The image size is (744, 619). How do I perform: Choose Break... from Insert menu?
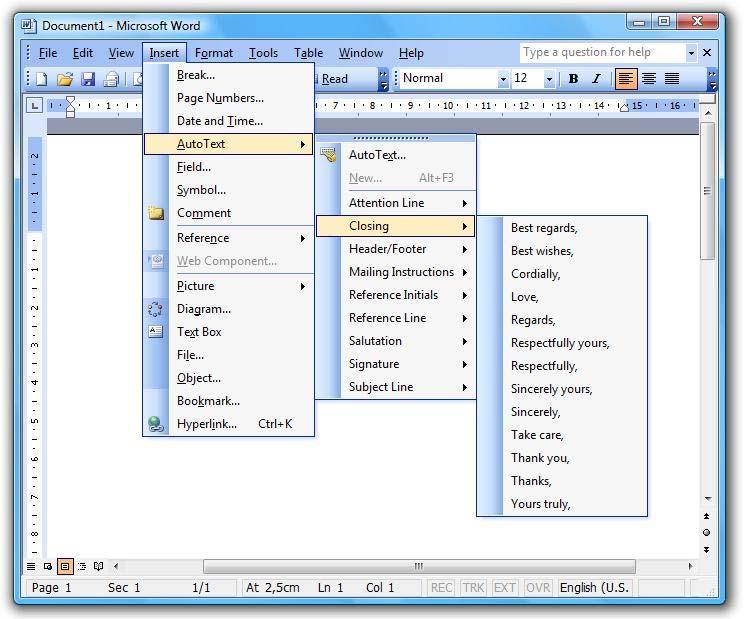(x=229, y=75)
